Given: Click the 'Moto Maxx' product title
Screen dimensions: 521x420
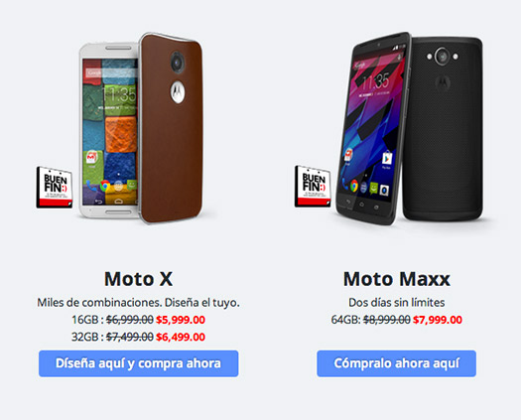Looking at the screenshot, I should tap(397, 279).
